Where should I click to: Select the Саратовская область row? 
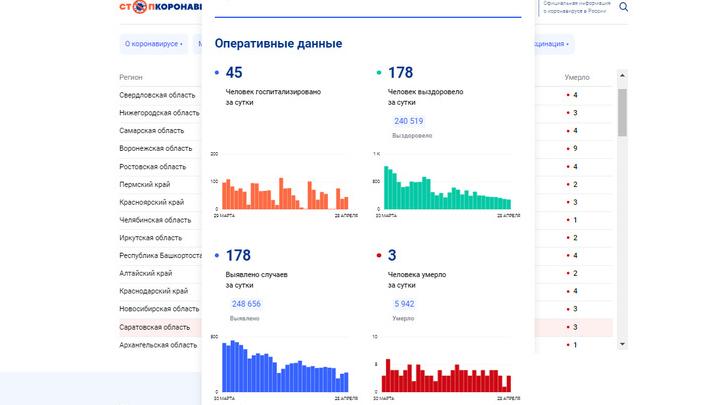pyautogui.click(x=154, y=327)
